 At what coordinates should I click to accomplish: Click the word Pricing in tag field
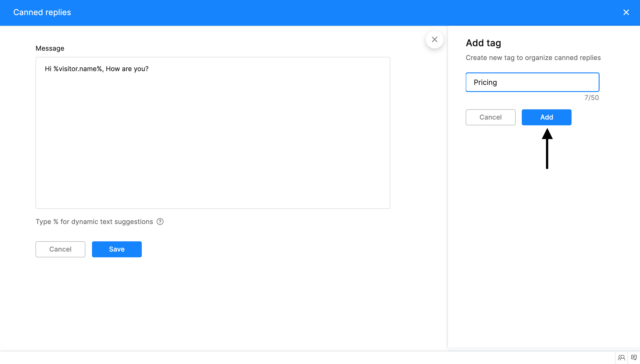pyautogui.click(x=485, y=82)
